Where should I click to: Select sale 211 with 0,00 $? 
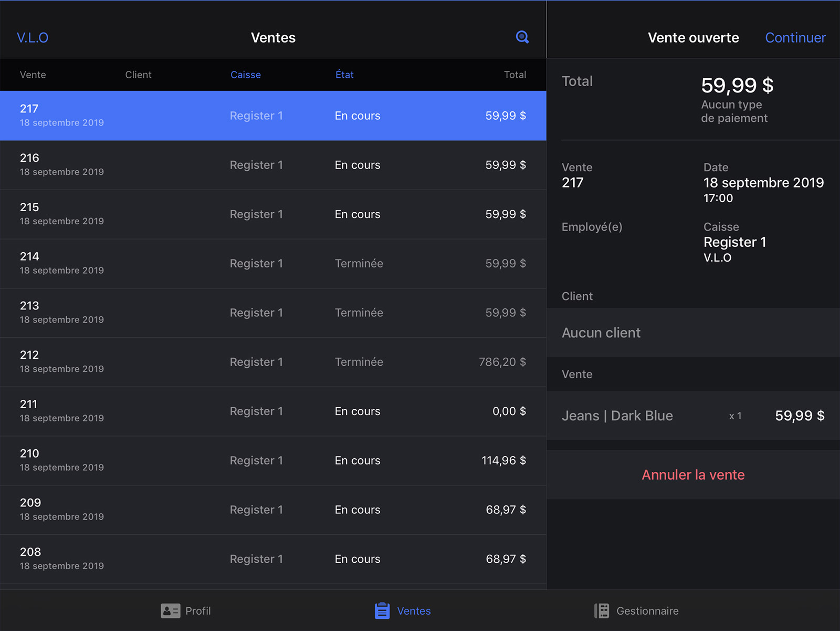click(x=273, y=411)
